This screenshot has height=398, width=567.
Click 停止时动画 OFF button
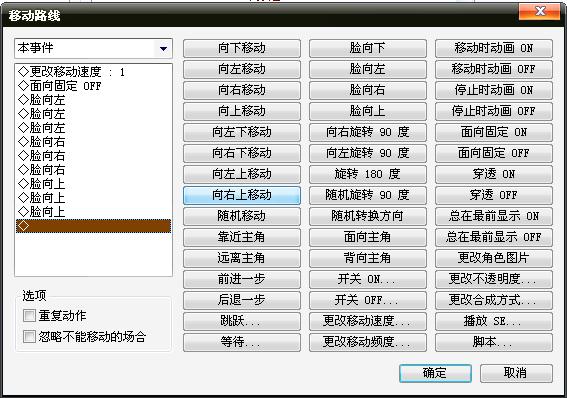pyautogui.click(x=494, y=111)
